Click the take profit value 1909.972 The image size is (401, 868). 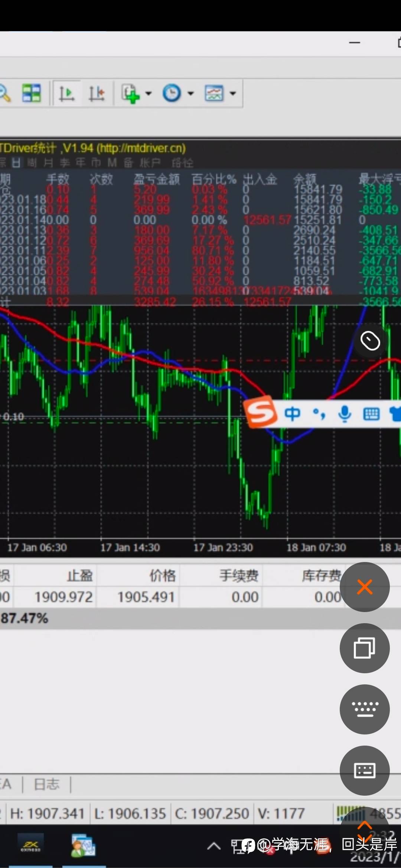(x=63, y=597)
